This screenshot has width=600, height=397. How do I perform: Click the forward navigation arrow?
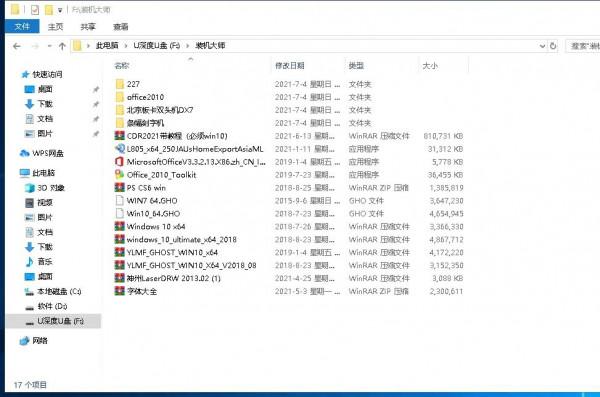35,46
